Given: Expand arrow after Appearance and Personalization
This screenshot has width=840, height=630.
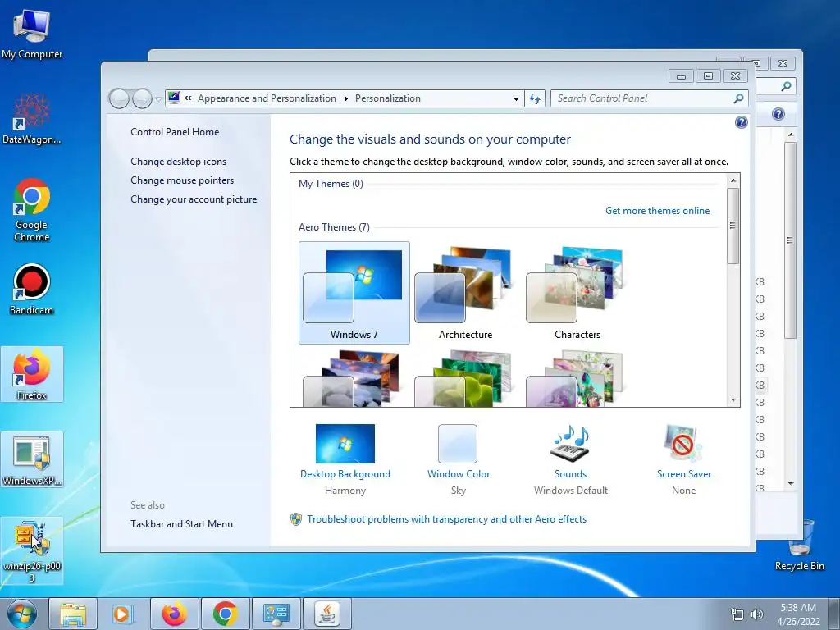Looking at the screenshot, I should pos(345,98).
